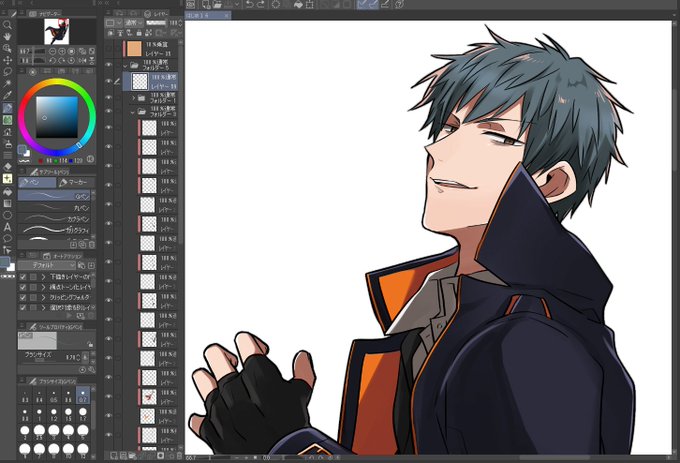Select the Zoom magnifier tool

(7, 25)
